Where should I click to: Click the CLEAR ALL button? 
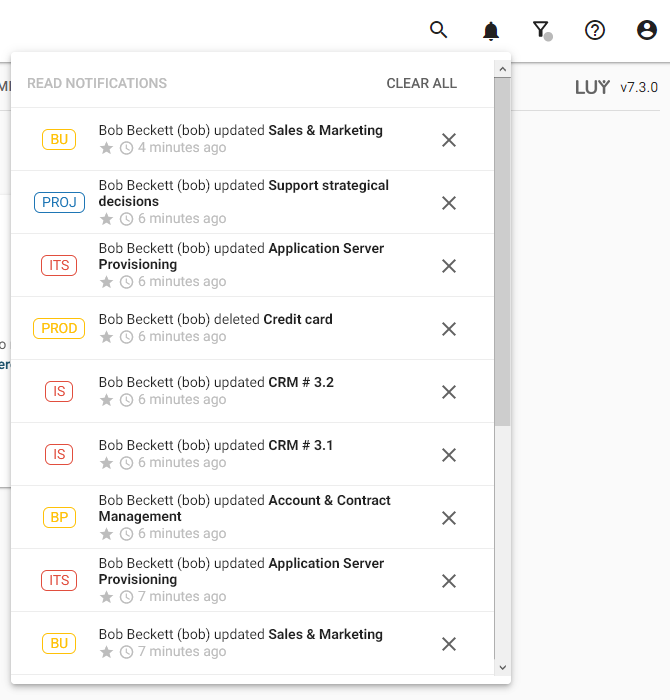421,83
